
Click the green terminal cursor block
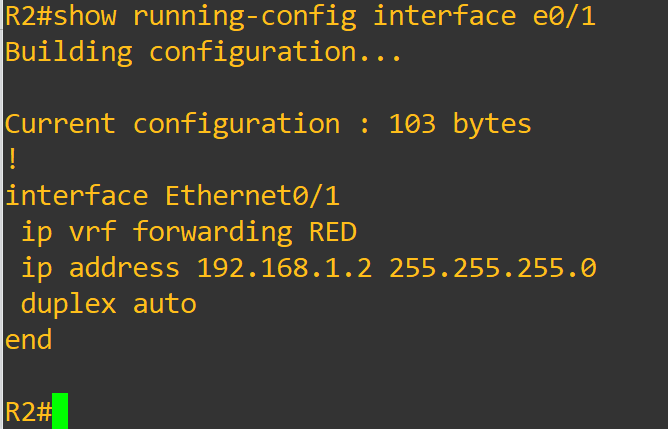[x=60, y=411]
